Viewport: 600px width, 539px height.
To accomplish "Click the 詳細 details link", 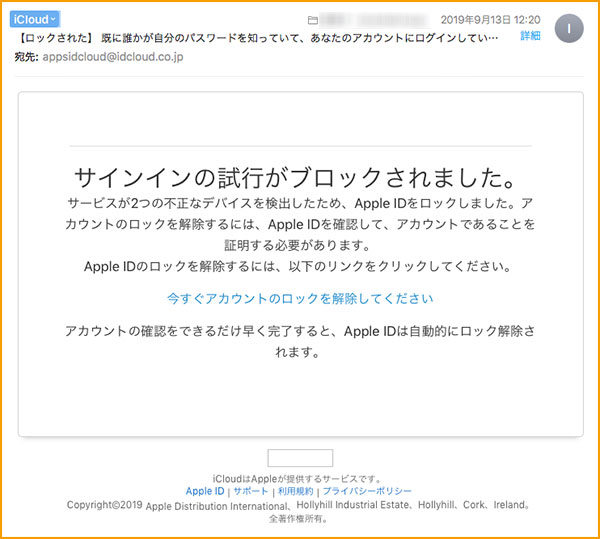I will (530, 36).
